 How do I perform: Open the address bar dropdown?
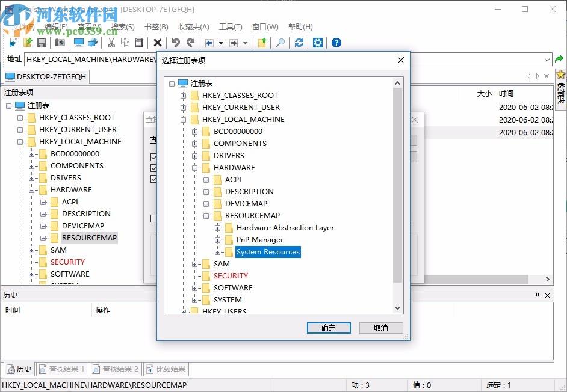click(547, 60)
